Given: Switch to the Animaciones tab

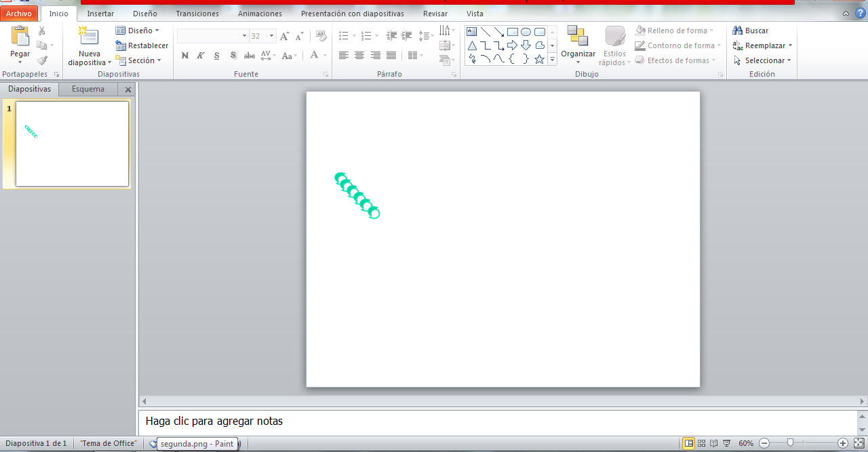Looking at the screenshot, I should pos(260,14).
